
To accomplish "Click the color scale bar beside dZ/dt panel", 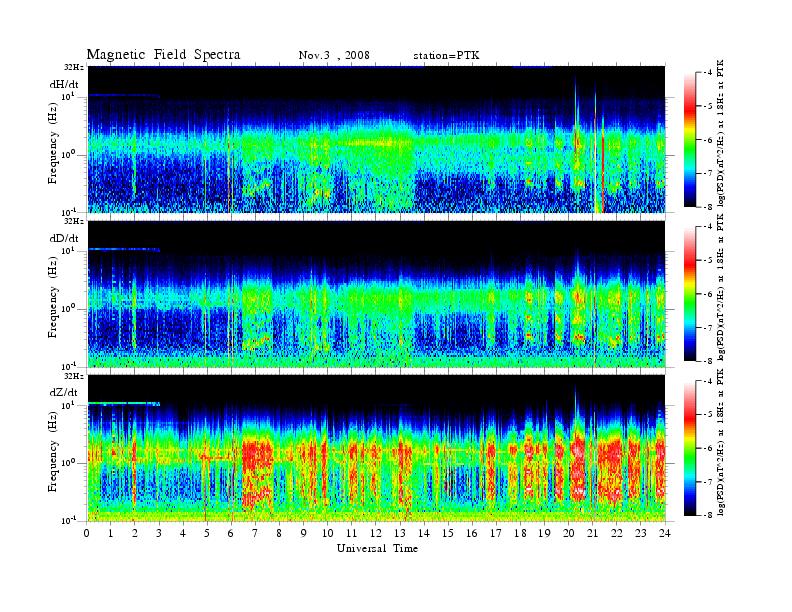I will point(690,448).
